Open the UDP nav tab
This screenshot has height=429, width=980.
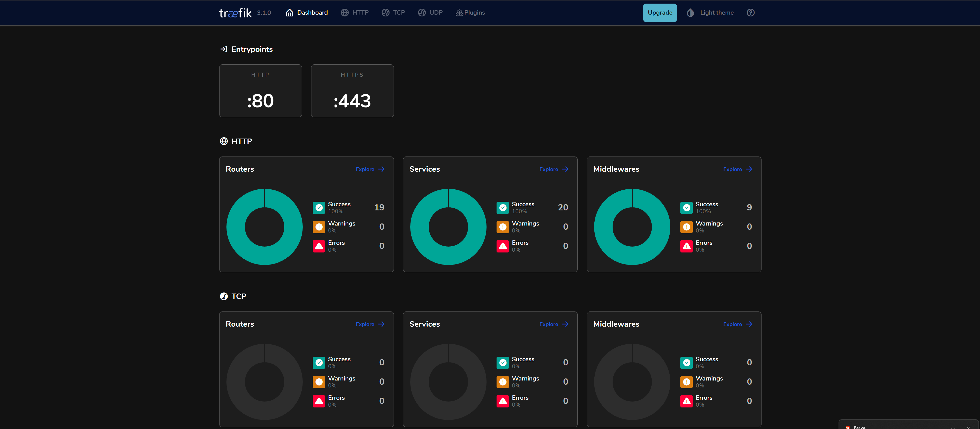430,13
